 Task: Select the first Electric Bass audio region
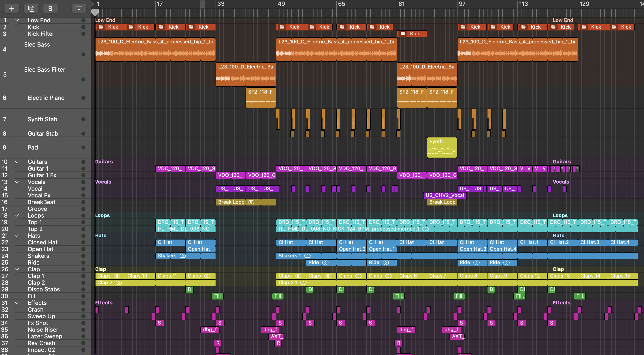[x=155, y=49]
